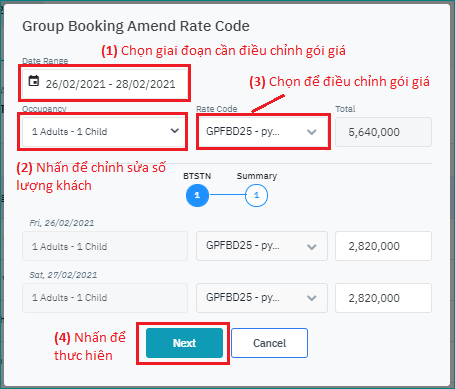This screenshot has width=455, height=389.
Task: Open rate code dropdown for Fri, 26/02/2021
Action: pyautogui.click(x=262, y=246)
